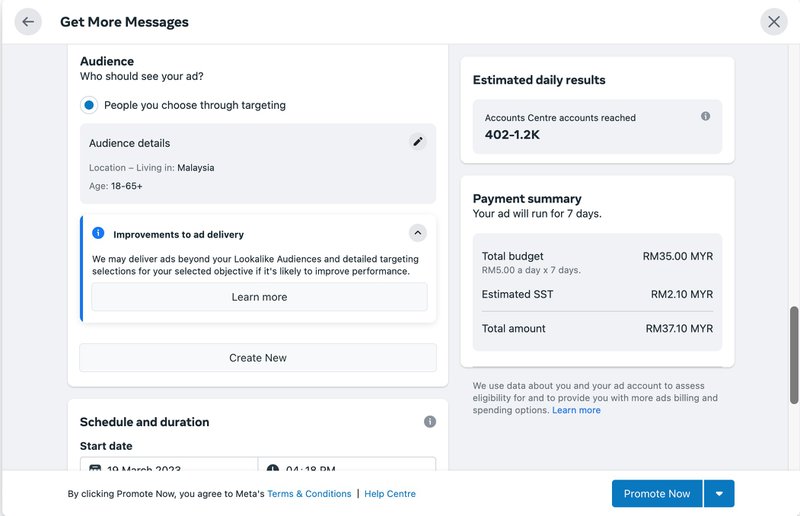Click the Promote Now button
The image size is (800, 516).
click(657, 494)
